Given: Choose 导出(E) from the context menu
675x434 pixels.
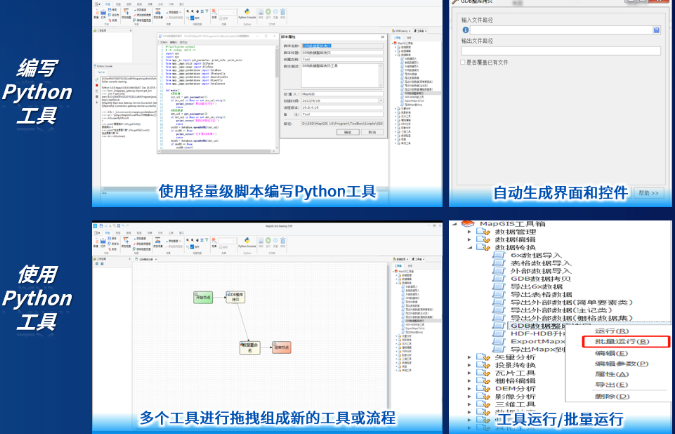Looking at the screenshot, I should (611, 385).
